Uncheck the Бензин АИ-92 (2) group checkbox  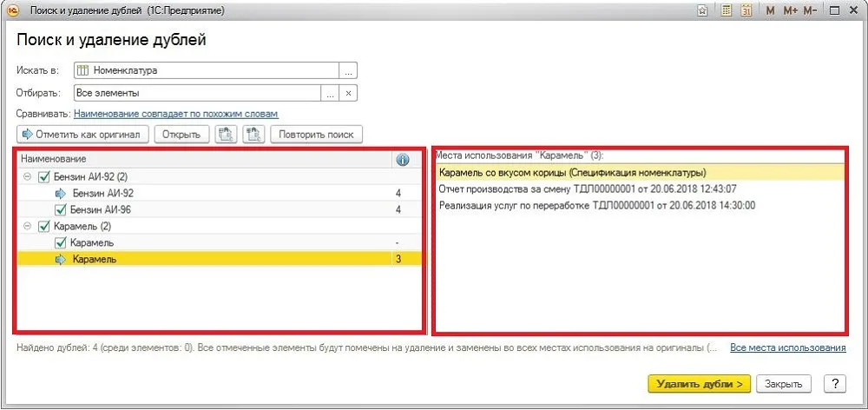click(43, 177)
